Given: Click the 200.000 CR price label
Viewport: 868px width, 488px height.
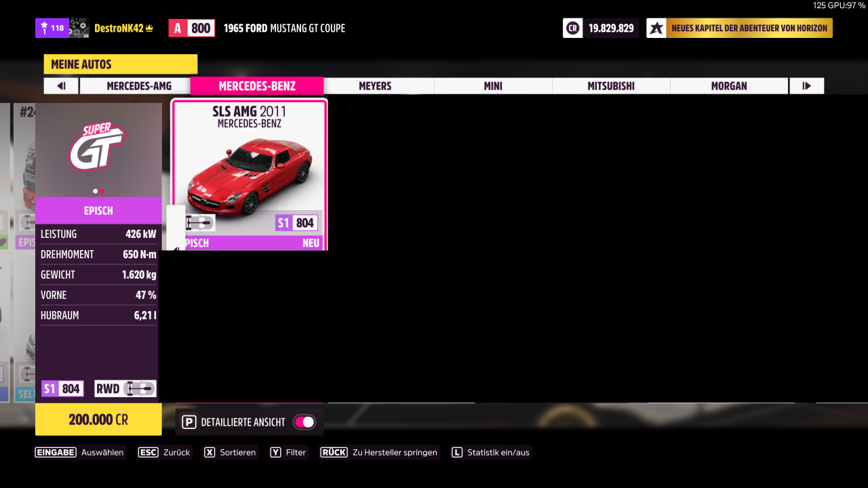Looking at the screenshot, I should [x=98, y=420].
